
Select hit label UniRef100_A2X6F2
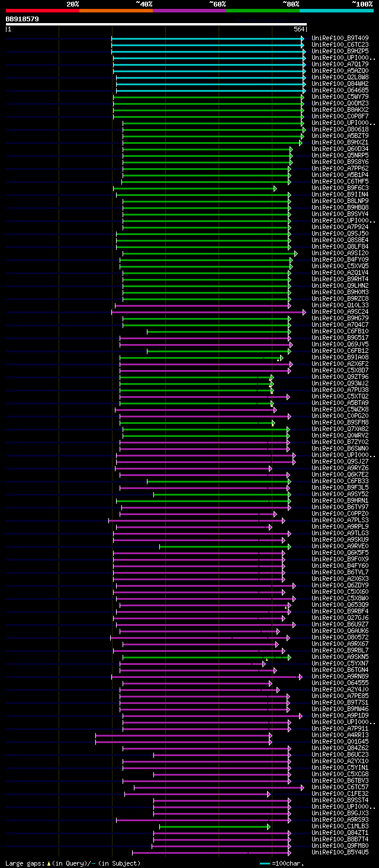(x=340, y=364)
